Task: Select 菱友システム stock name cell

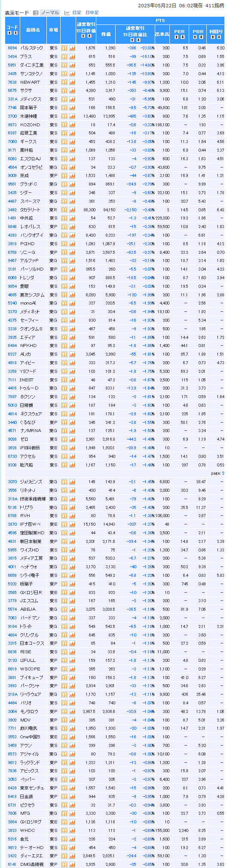Action: tap(33, 295)
